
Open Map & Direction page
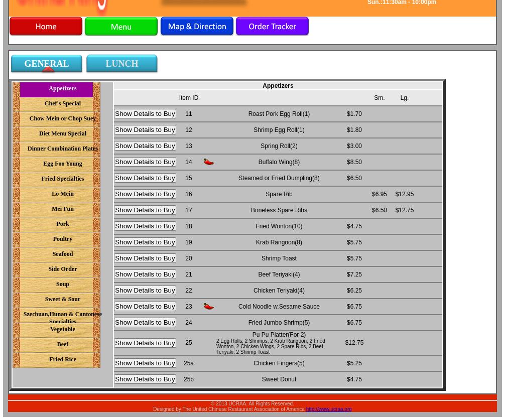pos(197,27)
